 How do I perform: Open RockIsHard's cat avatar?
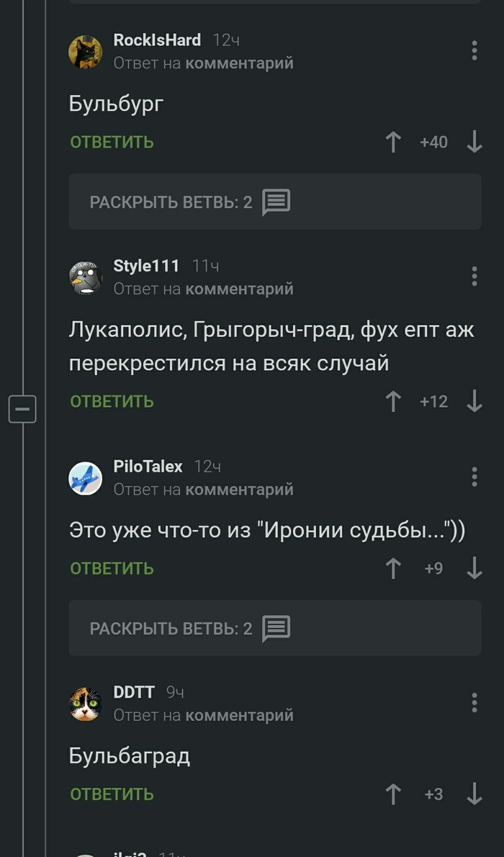click(x=86, y=52)
